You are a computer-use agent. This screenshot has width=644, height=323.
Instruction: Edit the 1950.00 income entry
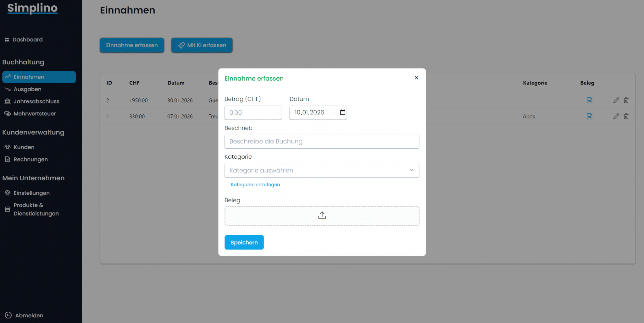616,100
